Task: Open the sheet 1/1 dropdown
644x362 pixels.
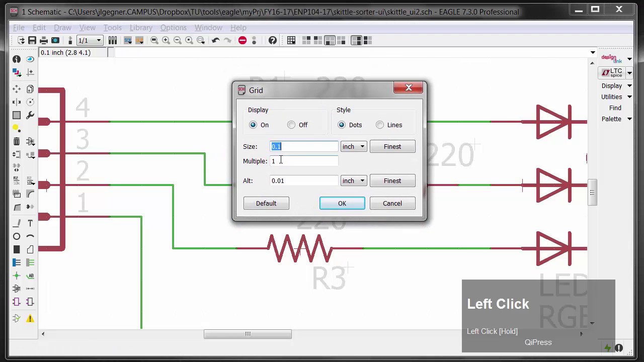Action: click(x=90, y=40)
